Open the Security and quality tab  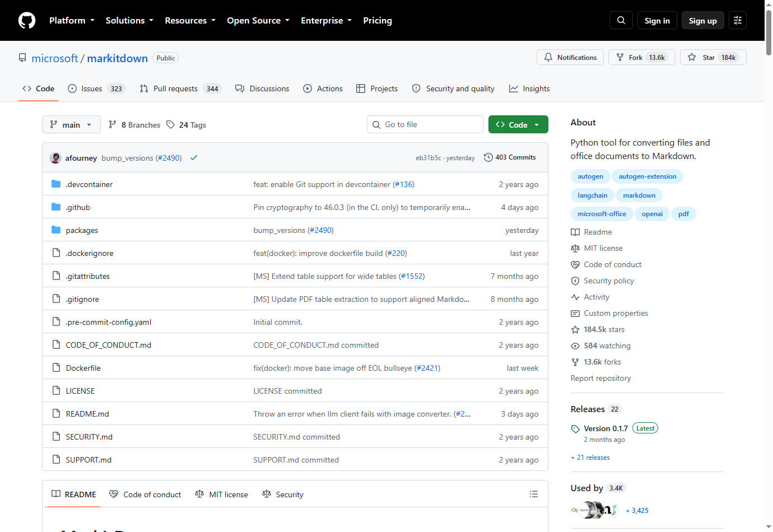coord(453,88)
